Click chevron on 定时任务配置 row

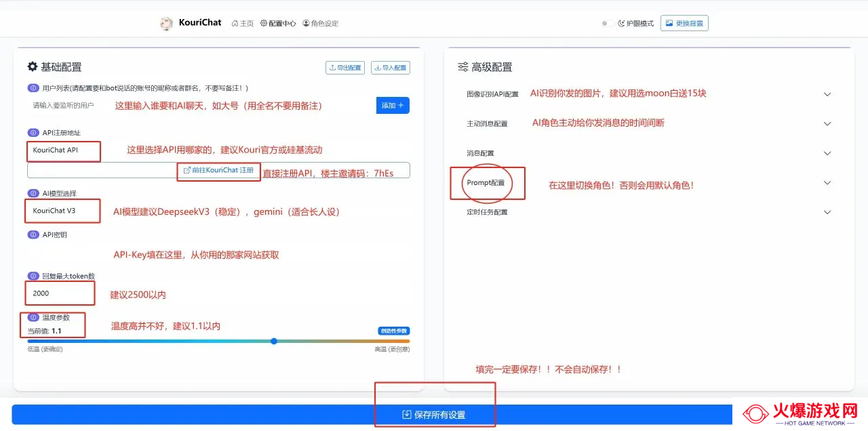tap(827, 212)
